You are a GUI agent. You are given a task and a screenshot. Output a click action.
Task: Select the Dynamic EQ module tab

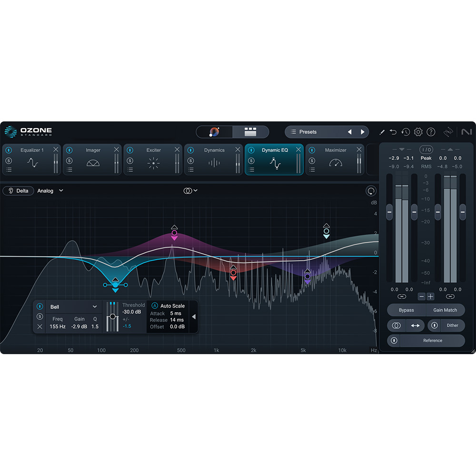tap(274, 159)
